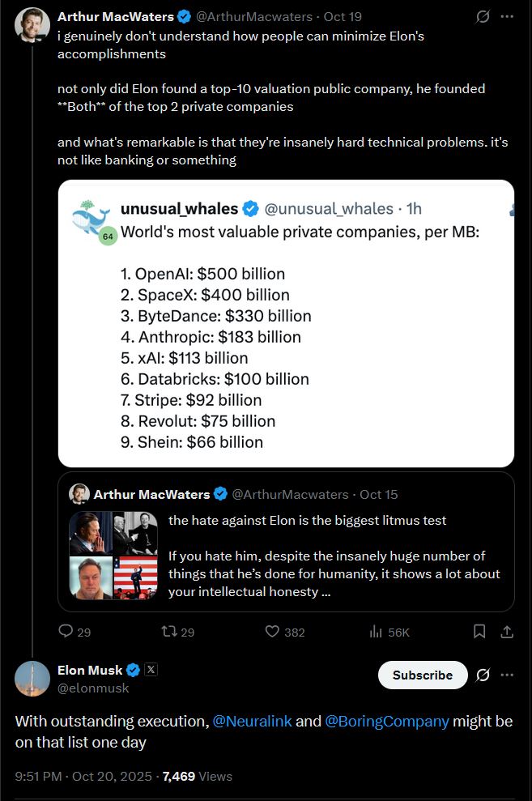Open the @BoringCompany mention link

click(387, 721)
